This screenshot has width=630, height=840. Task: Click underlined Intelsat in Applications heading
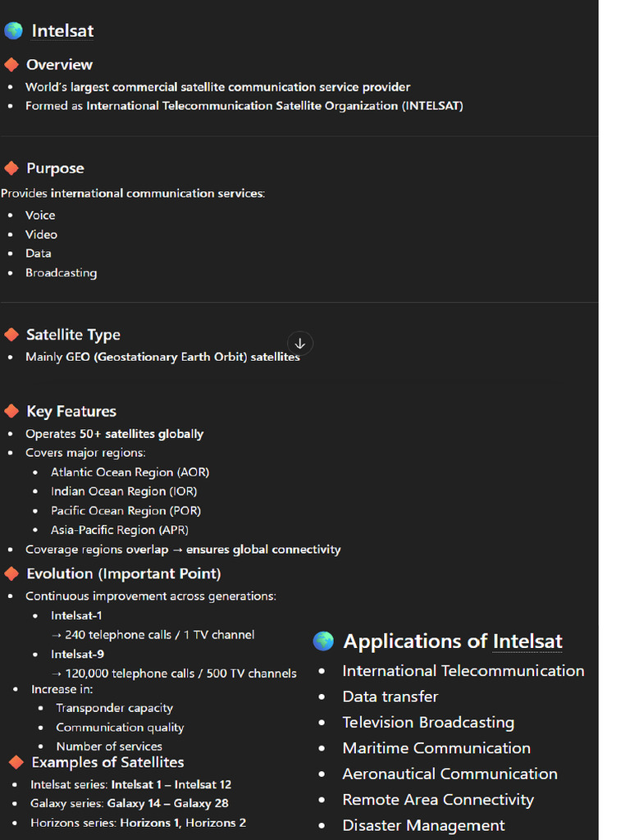point(527,641)
